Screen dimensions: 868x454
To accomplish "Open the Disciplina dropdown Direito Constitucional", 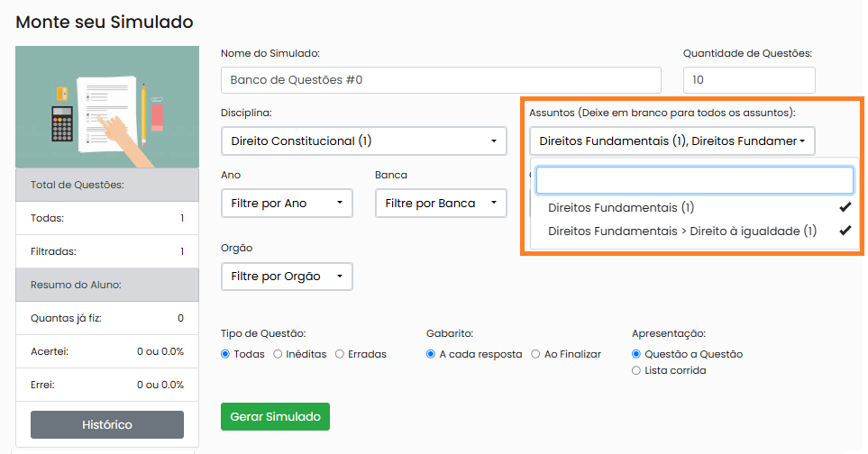I will pyautogui.click(x=364, y=141).
